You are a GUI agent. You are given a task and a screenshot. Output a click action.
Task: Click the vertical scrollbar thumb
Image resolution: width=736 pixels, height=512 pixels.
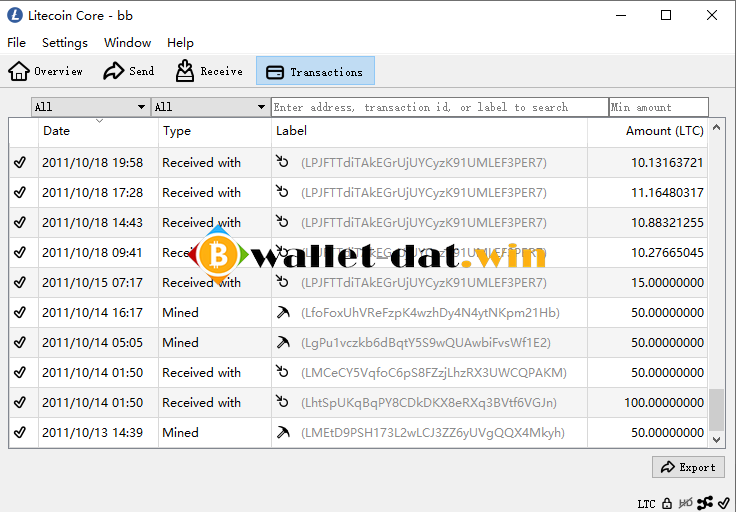[x=716, y=410]
